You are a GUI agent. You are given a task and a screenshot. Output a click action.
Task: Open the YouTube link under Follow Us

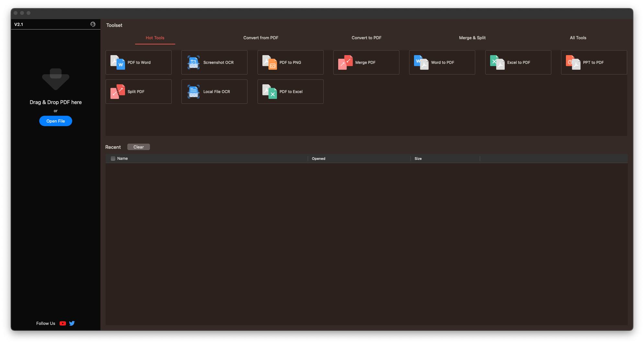(x=63, y=323)
